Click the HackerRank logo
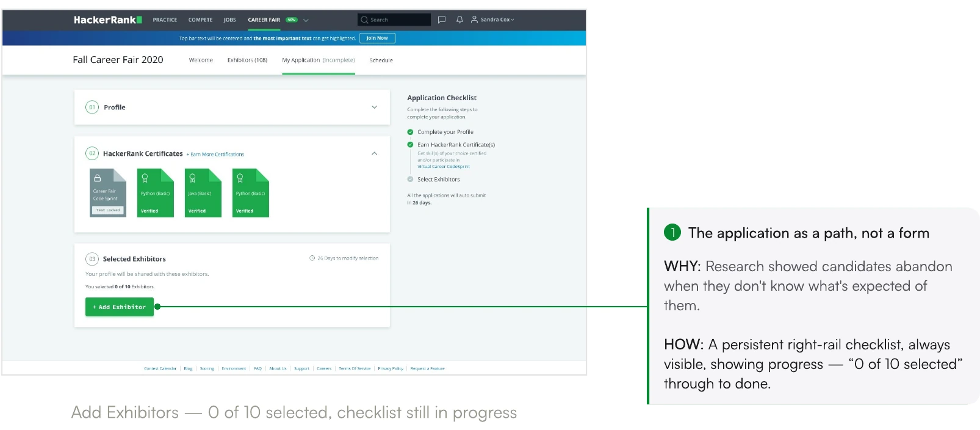The width and height of the screenshot is (980, 430). coord(108,20)
